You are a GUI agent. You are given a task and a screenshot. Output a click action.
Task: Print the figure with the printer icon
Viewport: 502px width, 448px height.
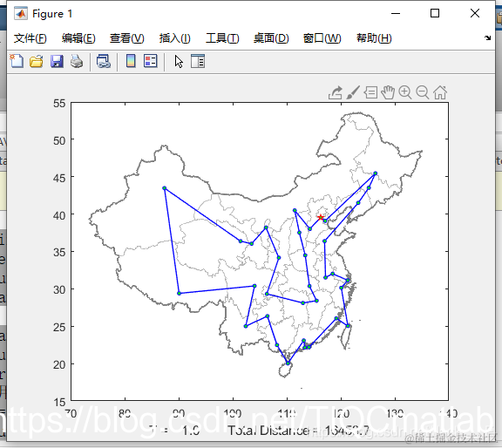click(x=77, y=61)
